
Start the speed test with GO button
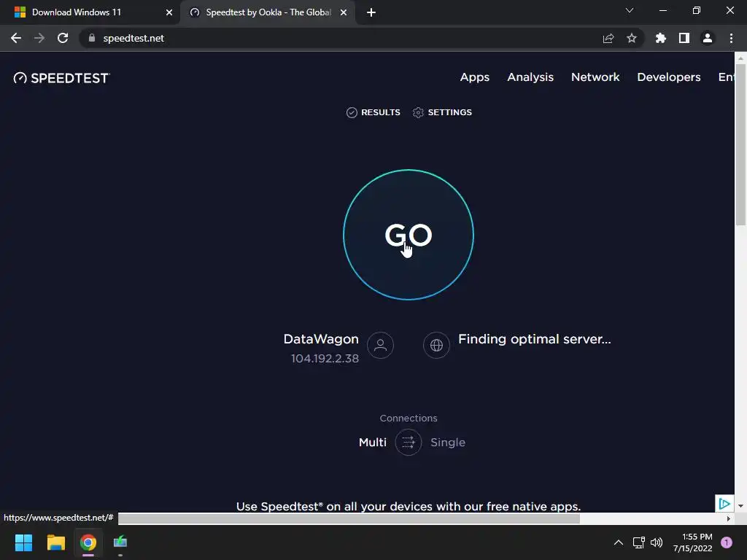[x=409, y=235]
